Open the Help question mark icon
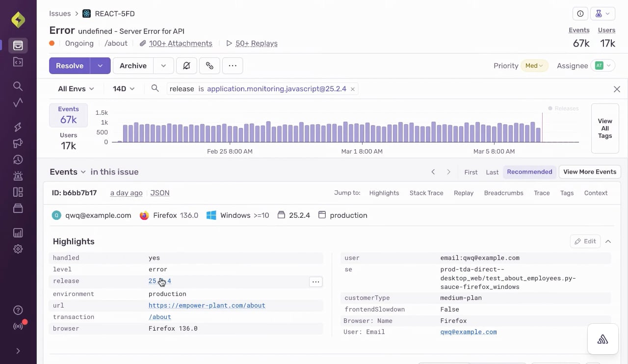 tap(18, 310)
